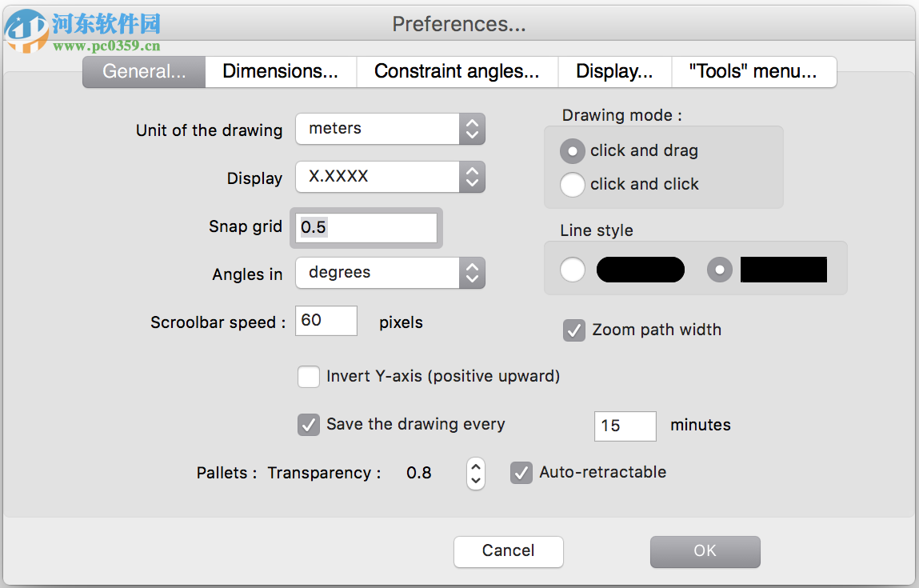Increase pallet transparency with the stepper arrow
The width and height of the screenshot is (919, 588).
coord(475,467)
